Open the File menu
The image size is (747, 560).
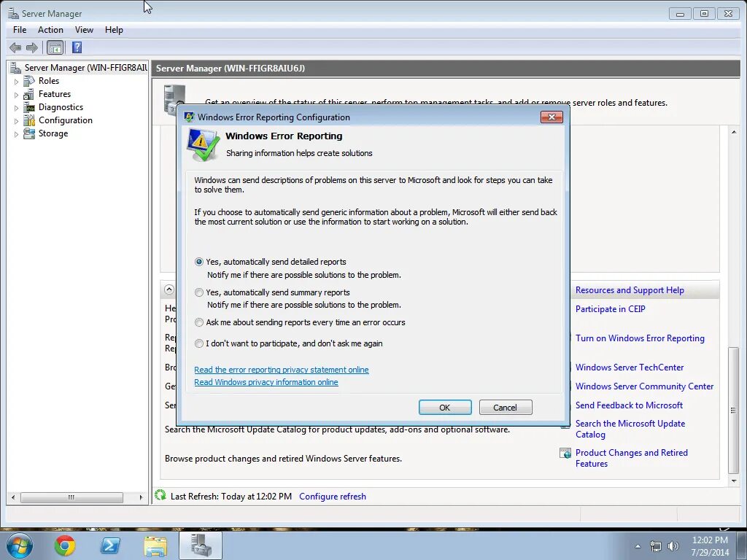(20, 29)
